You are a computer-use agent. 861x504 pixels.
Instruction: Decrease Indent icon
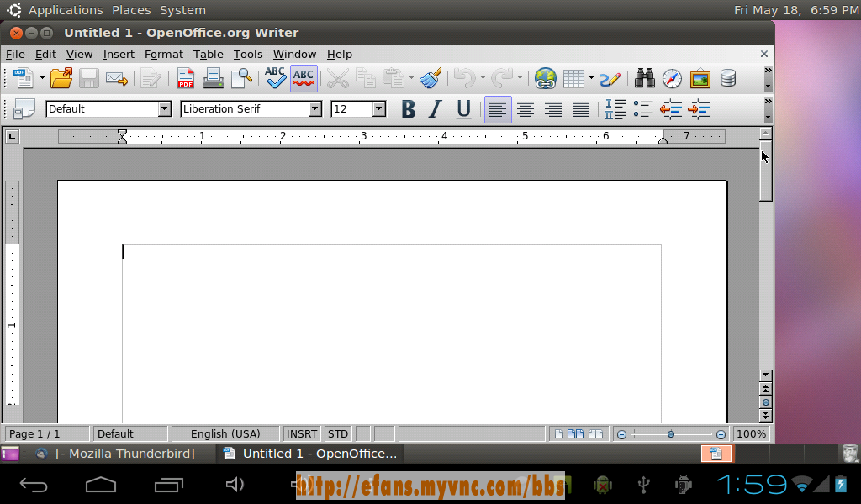pyautogui.click(x=671, y=109)
